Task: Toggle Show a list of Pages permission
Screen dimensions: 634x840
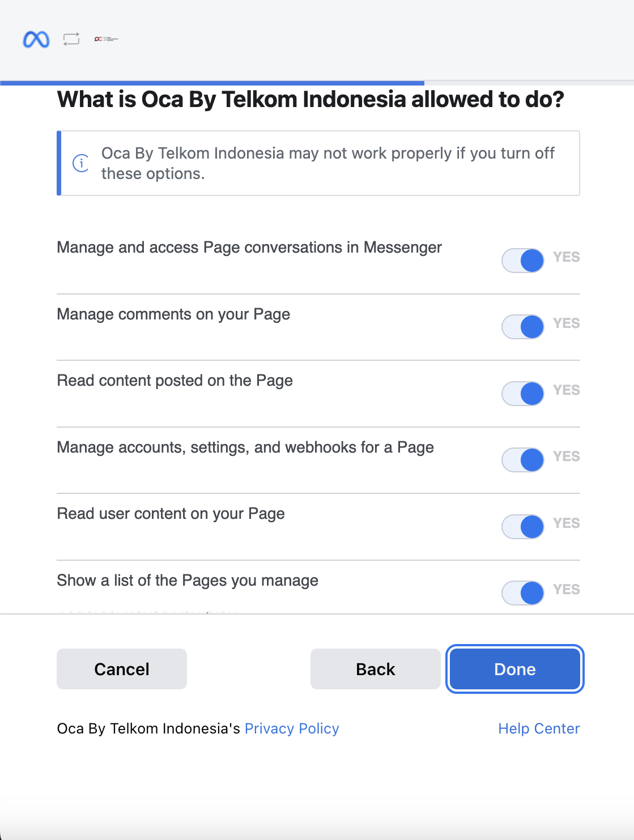Action: [x=523, y=593]
